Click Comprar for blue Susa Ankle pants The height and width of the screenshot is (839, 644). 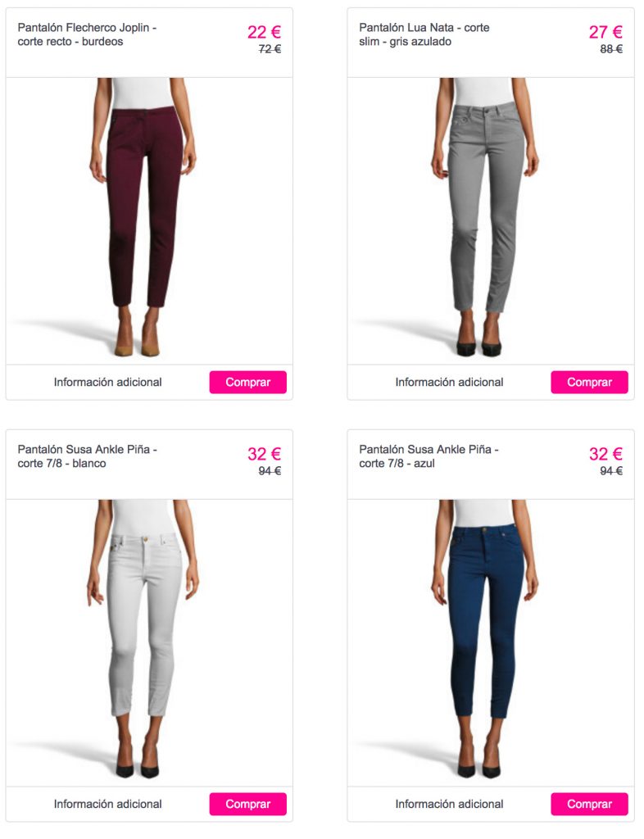coord(589,804)
